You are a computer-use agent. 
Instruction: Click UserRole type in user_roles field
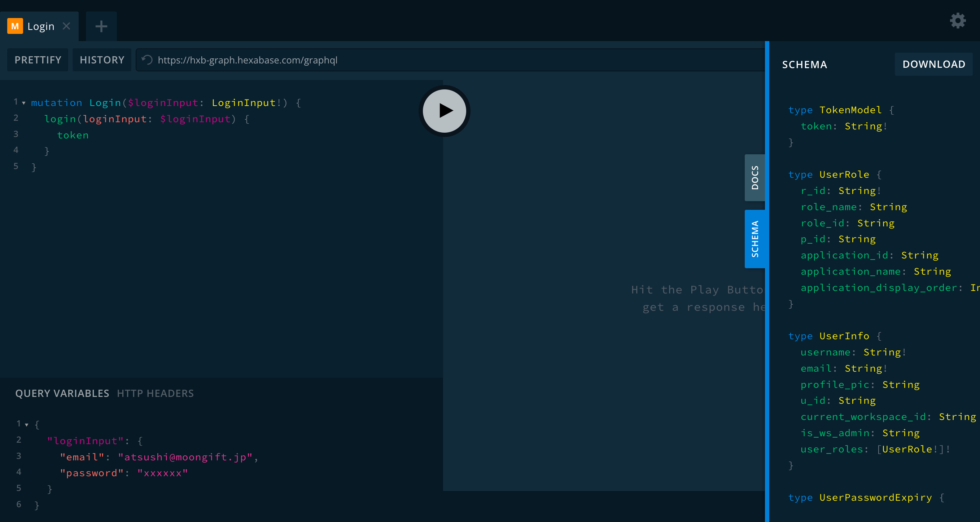[907, 449]
